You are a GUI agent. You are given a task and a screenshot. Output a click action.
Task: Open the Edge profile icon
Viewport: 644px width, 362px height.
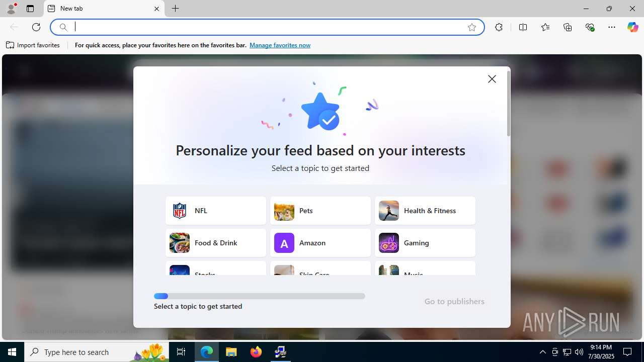point(11,9)
